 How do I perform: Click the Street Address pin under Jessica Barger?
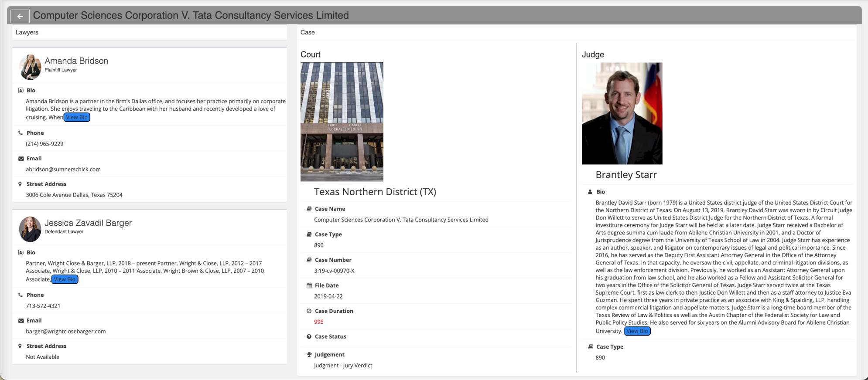(x=20, y=346)
